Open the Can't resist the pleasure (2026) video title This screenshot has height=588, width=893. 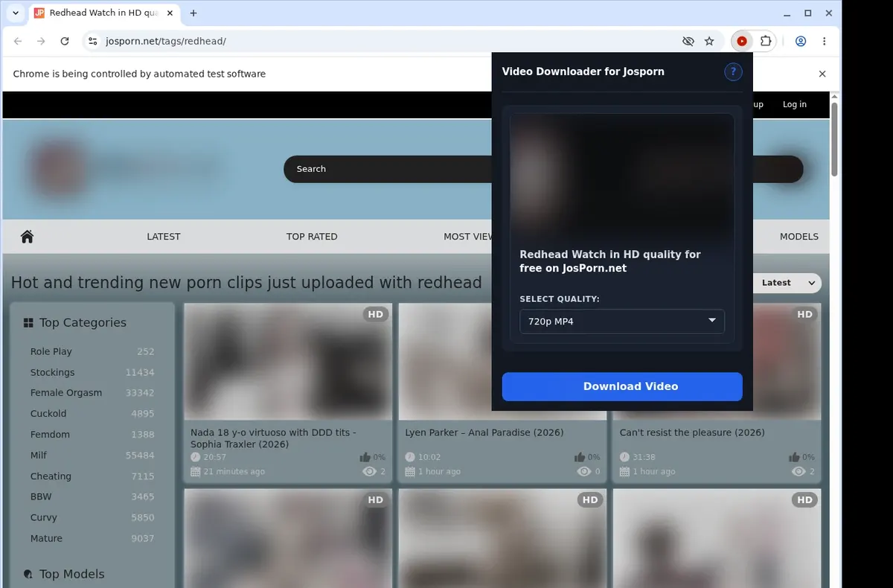tap(692, 432)
